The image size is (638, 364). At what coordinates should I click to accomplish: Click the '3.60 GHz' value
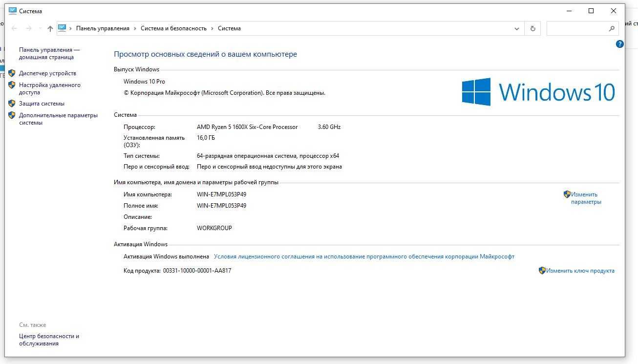[x=329, y=127]
